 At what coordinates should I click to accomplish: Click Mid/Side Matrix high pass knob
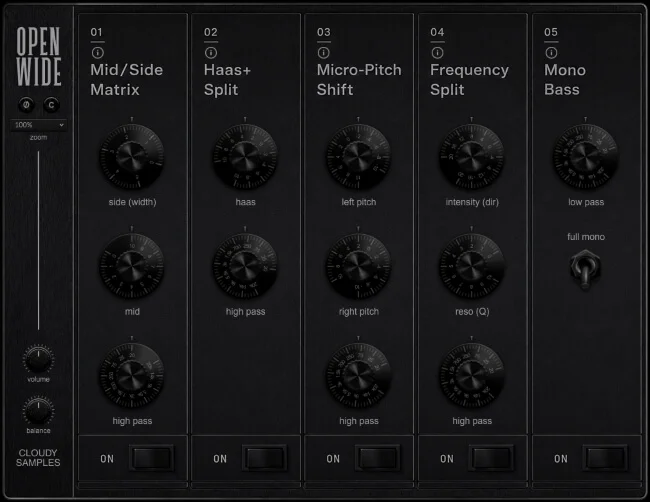tap(132, 376)
